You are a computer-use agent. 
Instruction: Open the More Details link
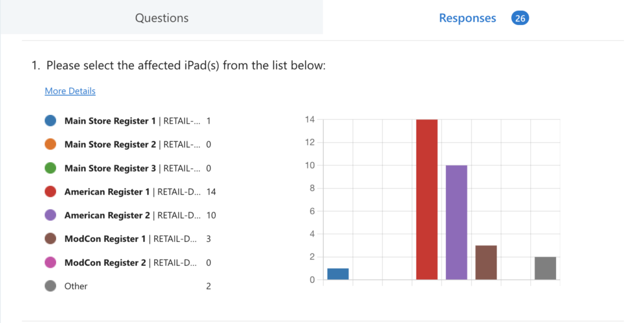point(70,91)
